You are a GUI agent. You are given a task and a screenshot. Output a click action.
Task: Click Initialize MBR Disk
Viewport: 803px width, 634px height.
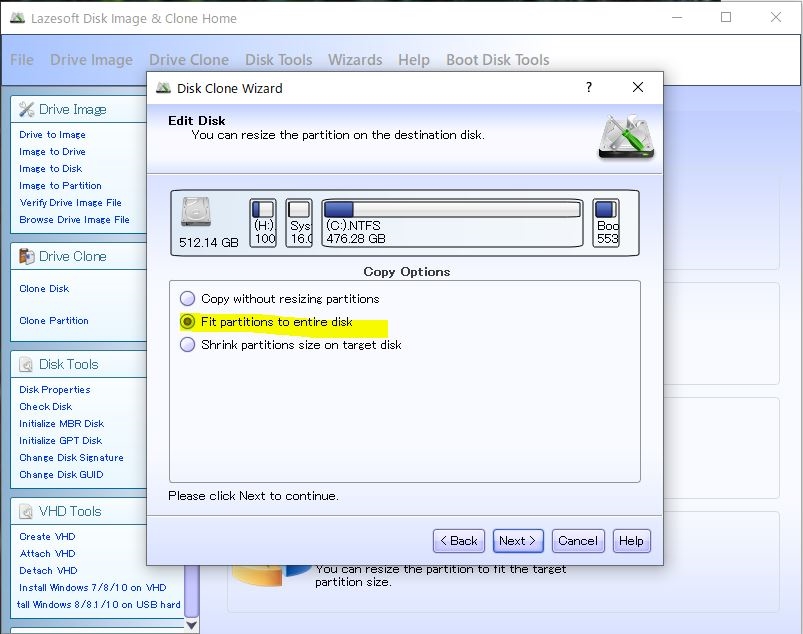pyautogui.click(x=61, y=424)
